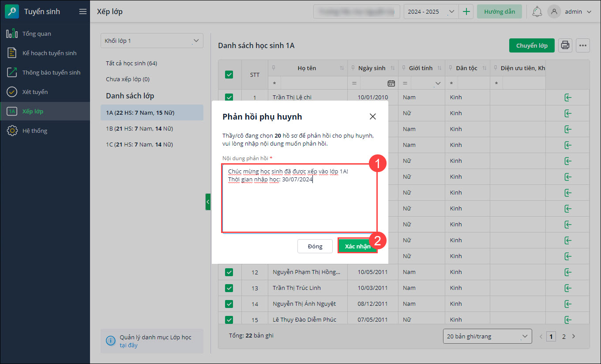
Task: Uncheck the checkbox for Trần Thị Lệ chi
Action: 229,97
